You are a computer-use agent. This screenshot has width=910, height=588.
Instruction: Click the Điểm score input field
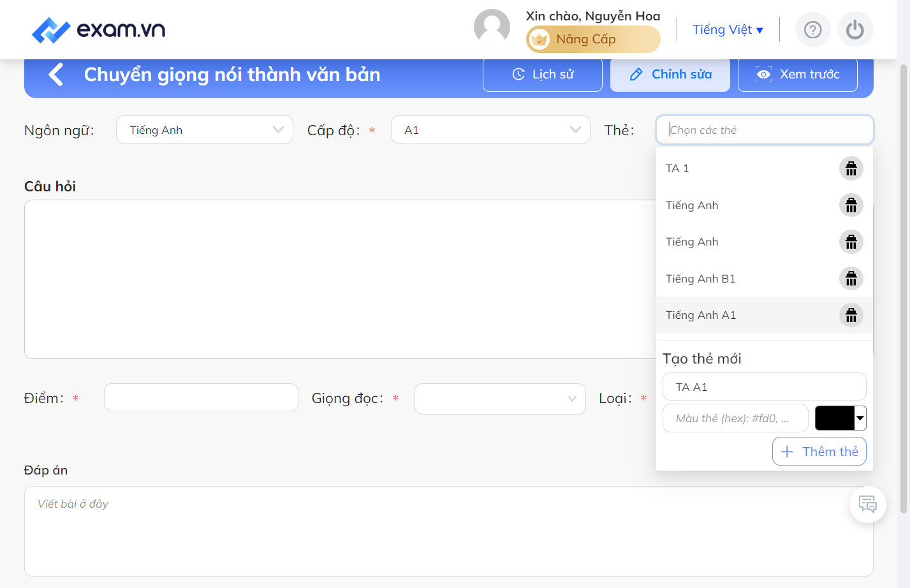point(201,397)
